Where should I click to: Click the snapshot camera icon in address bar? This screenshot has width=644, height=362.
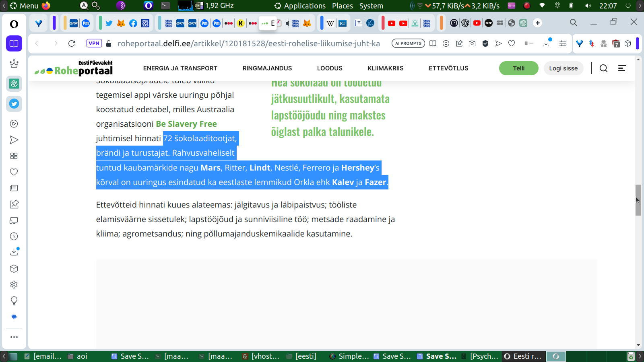[472, 43]
